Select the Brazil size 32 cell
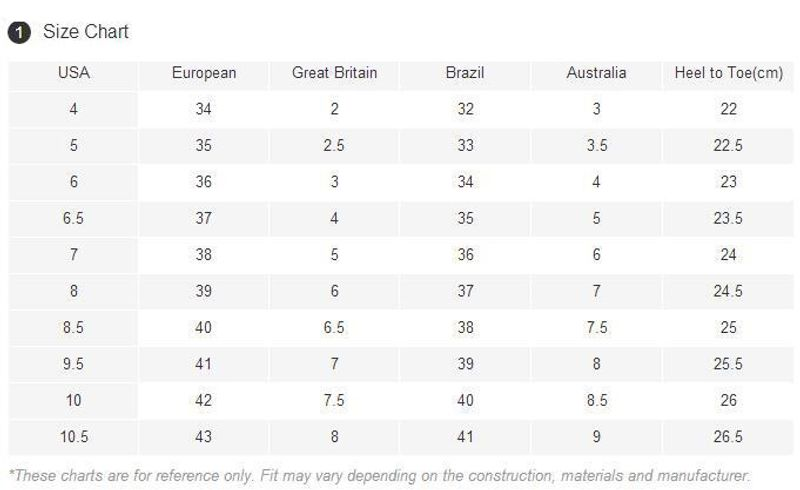Viewport: 800px width, 490px height. point(465,109)
